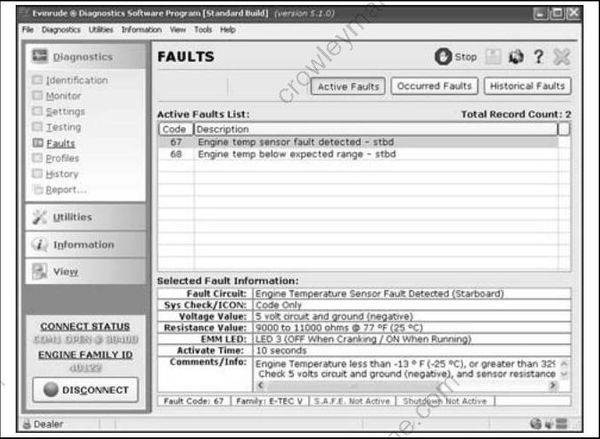Click the Dealer status bar icon
The image size is (600, 439).
click(x=26, y=424)
